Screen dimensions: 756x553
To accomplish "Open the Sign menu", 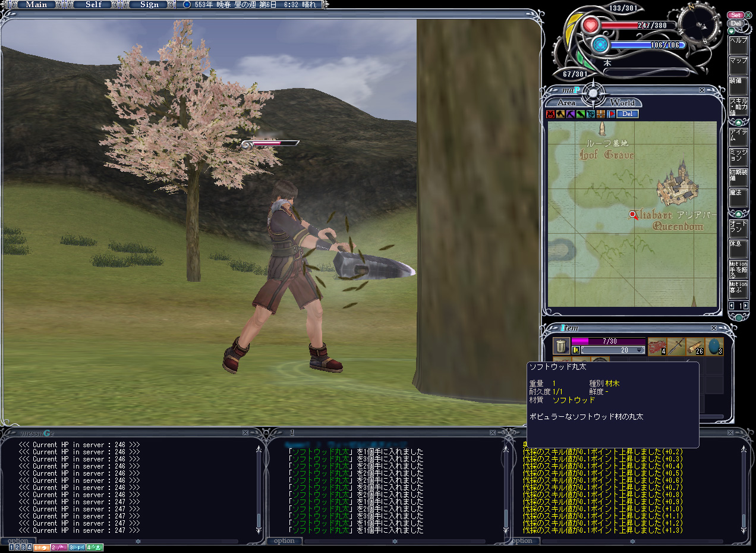I will pos(149,4).
